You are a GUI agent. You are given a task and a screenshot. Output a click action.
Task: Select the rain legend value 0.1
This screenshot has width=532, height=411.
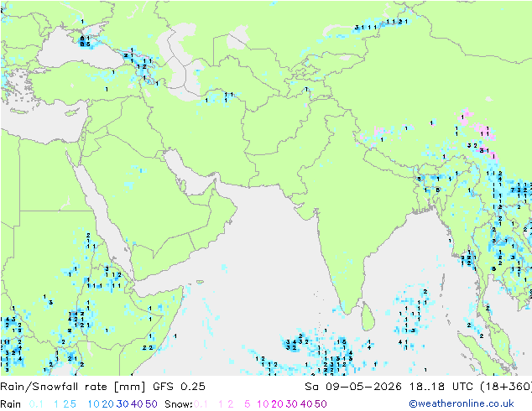pyautogui.click(x=36, y=404)
